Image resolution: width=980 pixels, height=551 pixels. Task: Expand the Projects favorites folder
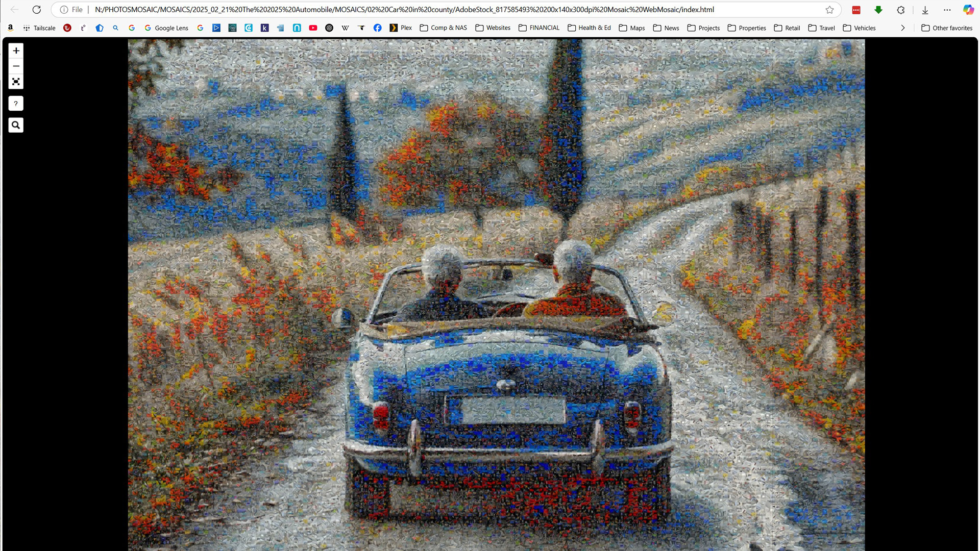coord(703,28)
